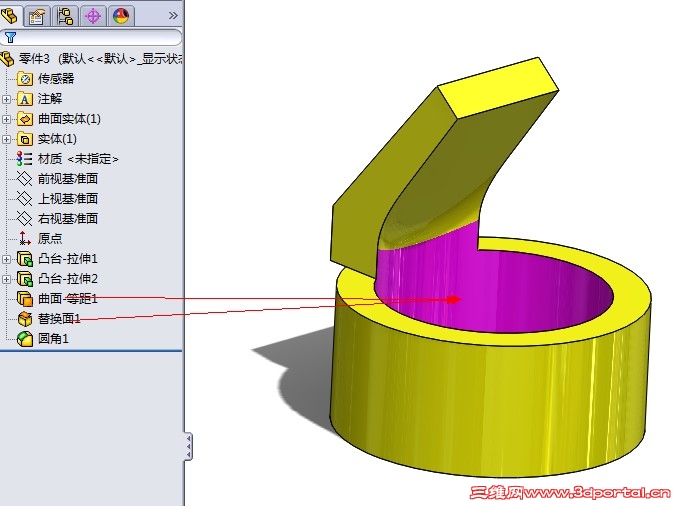The width and height of the screenshot is (690, 506).
Task: Click the 圆角1 fillet icon
Action: coord(25,339)
